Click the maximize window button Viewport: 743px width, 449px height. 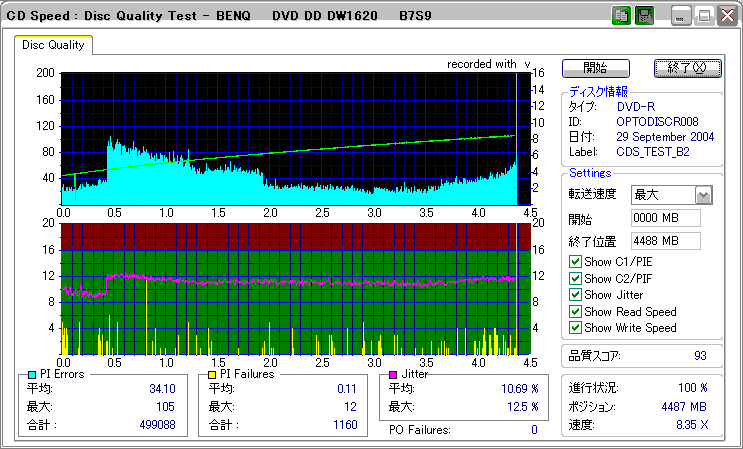[x=703, y=16]
